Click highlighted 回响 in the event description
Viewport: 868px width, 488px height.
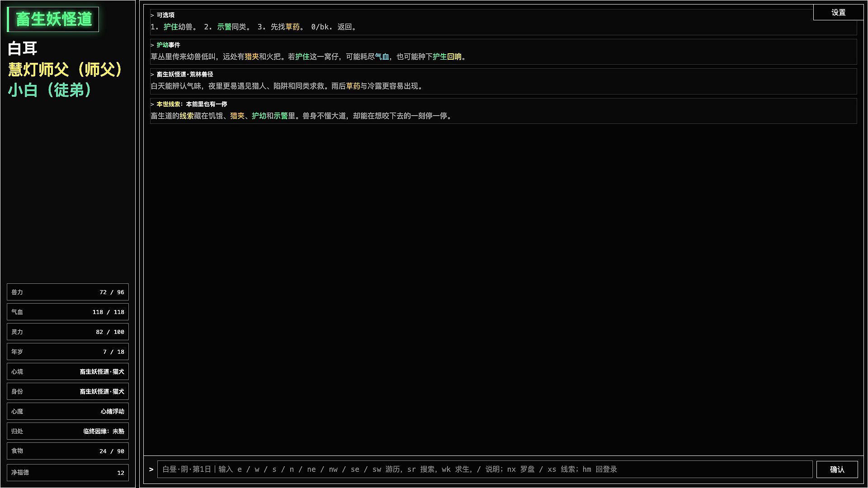click(454, 57)
